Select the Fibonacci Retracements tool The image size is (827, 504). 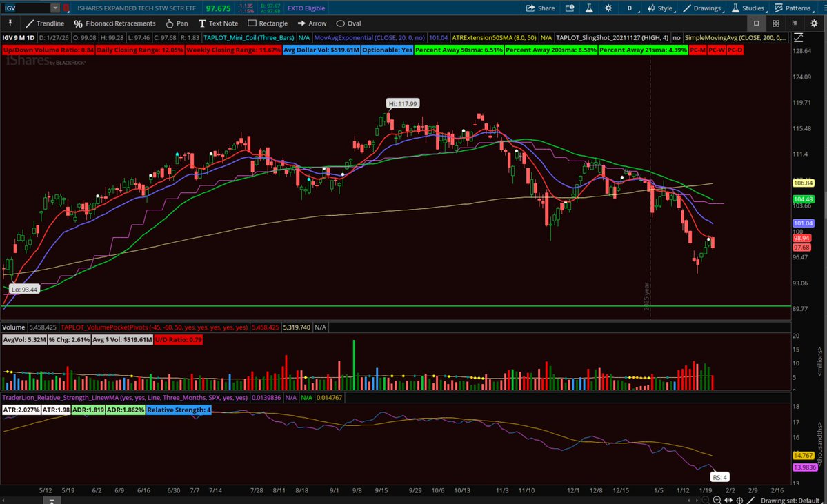(x=114, y=23)
